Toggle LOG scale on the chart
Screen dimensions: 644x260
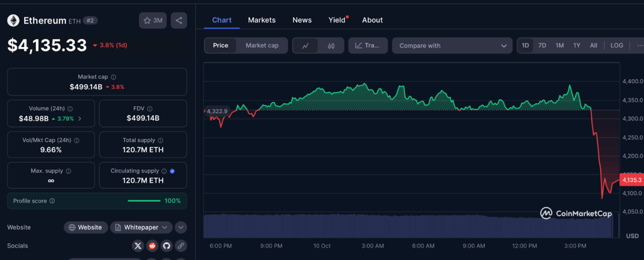617,46
